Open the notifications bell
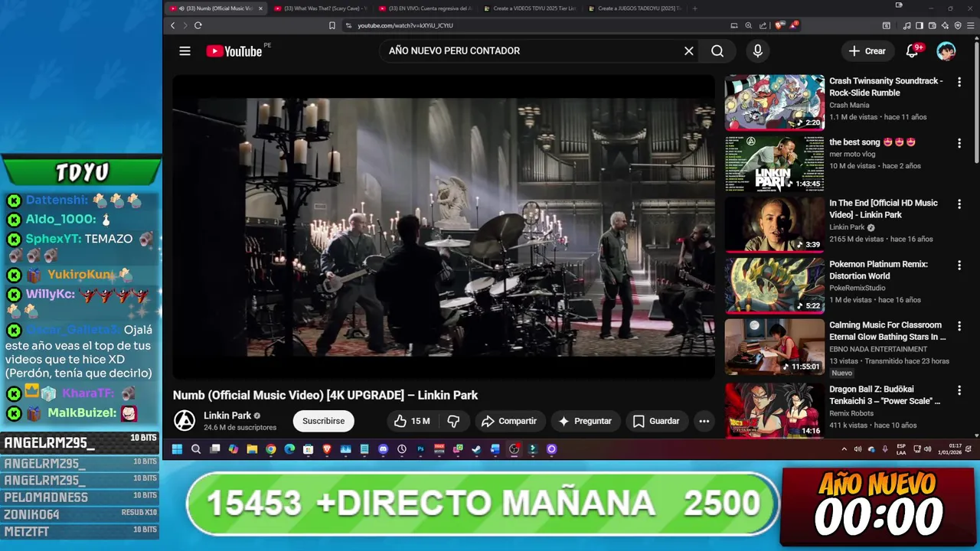The width and height of the screenshot is (980, 551). (913, 51)
